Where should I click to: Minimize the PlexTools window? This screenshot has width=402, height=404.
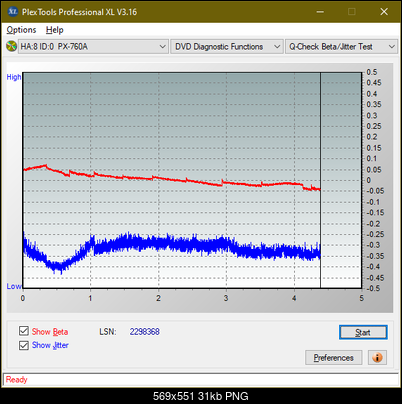(x=320, y=12)
